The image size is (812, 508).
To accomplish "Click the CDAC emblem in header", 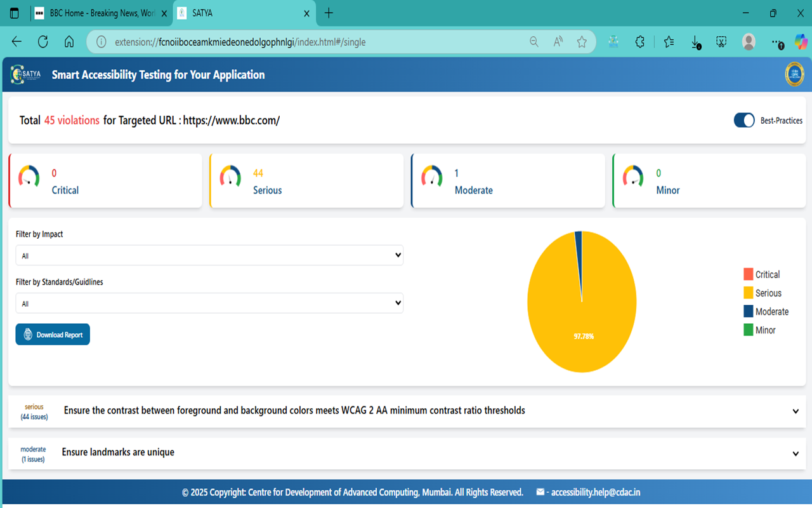I will click(x=794, y=74).
